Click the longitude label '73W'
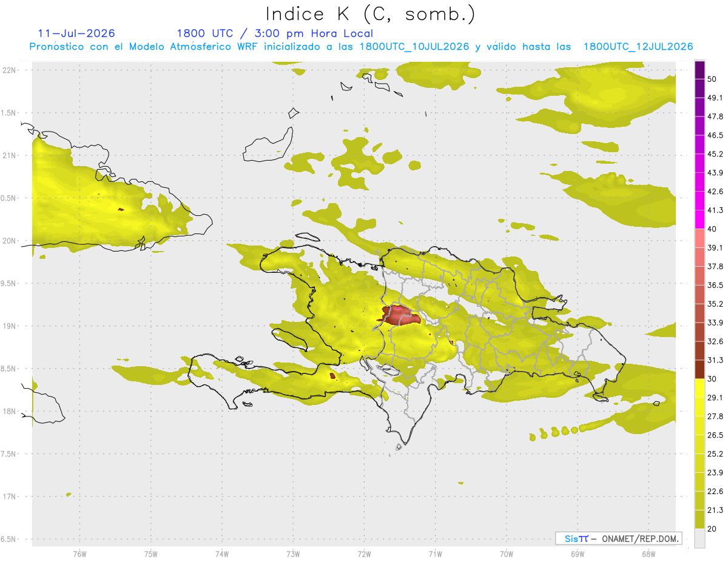This screenshot has width=728, height=562. tap(293, 554)
